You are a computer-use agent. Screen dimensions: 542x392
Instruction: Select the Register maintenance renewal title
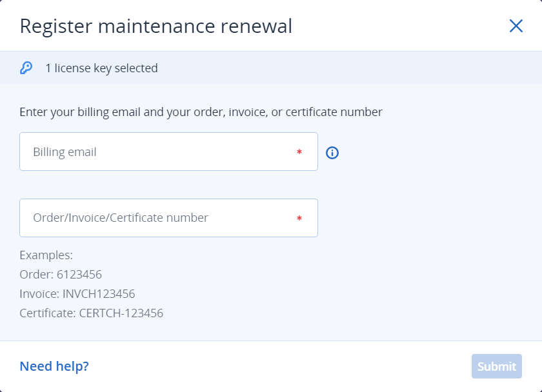(156, 26)
